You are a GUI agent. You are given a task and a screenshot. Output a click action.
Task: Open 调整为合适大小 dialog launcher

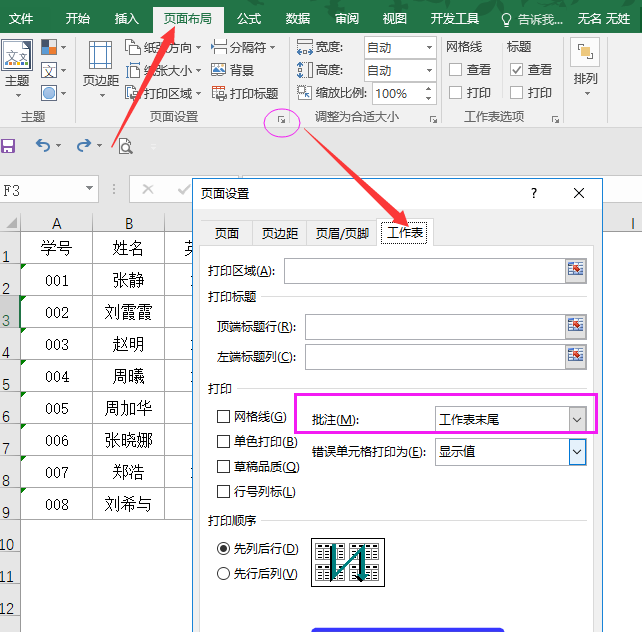pos(433,119)
